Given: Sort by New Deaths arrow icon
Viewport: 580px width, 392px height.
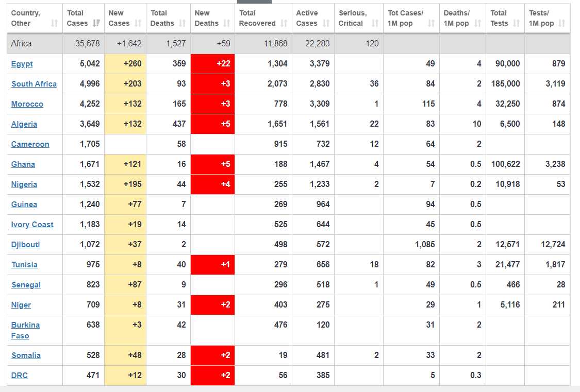Looking at the screenshot, I should pyautogui.click(x=226, y=23).
